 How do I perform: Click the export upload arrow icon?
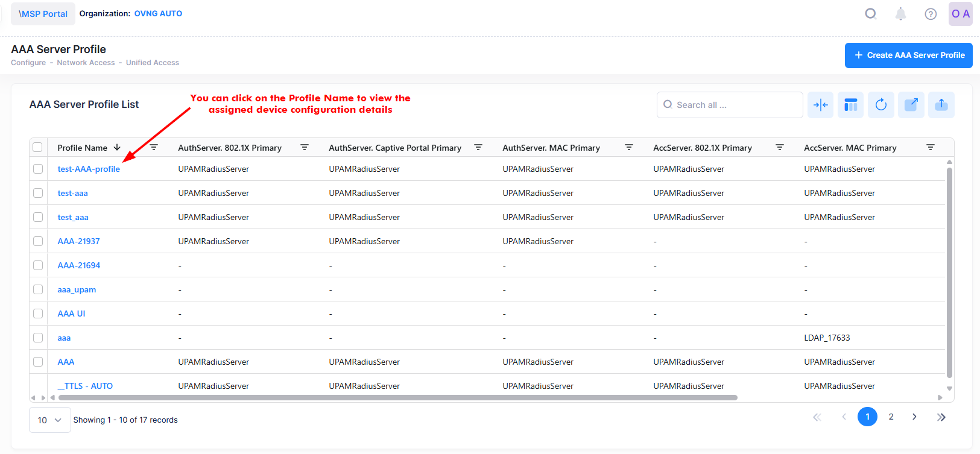tap(941, 105)
